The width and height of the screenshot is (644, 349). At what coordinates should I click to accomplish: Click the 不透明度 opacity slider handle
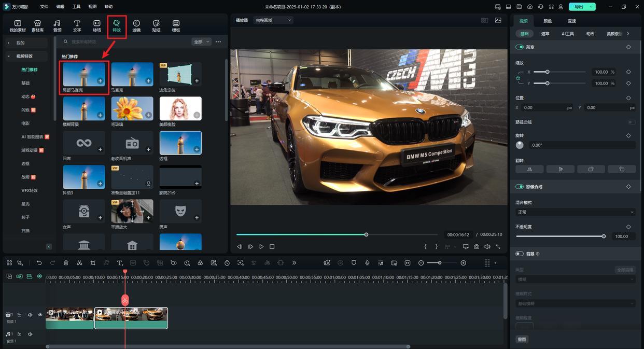[604, 236]
